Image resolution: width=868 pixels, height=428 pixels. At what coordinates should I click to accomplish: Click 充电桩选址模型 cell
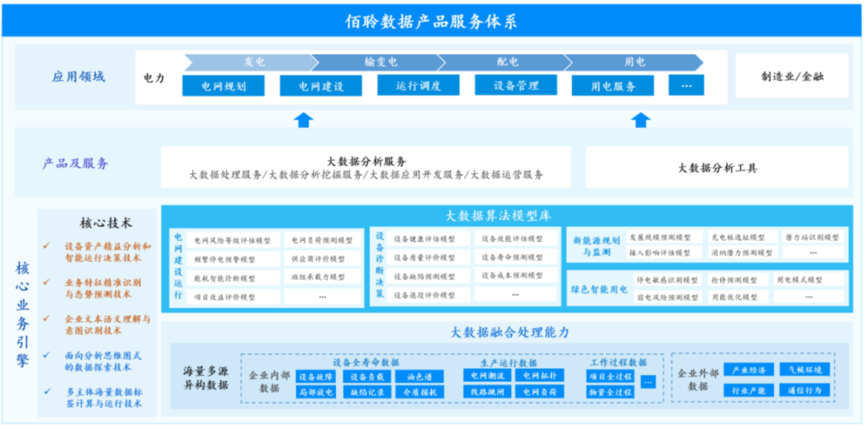(x=743, y=237)
